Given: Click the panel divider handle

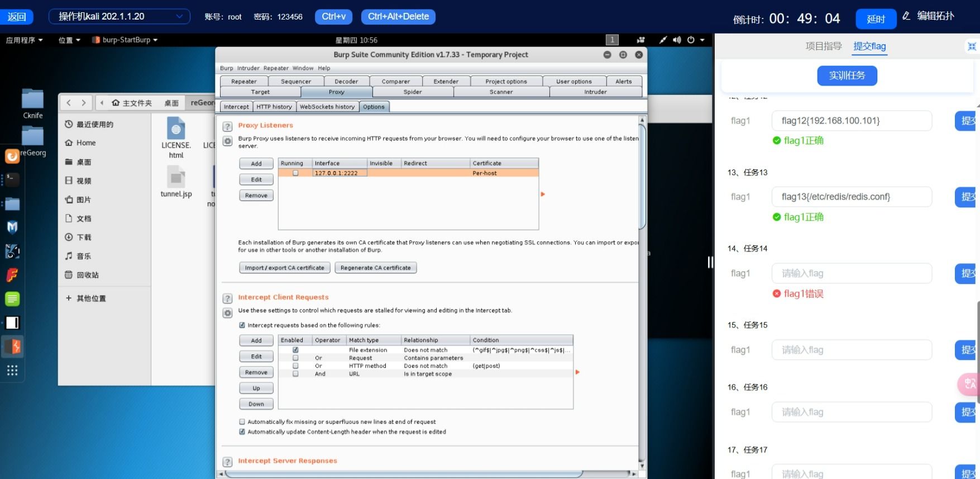Looking at the screenshot, I should click(x=710, y=262).
